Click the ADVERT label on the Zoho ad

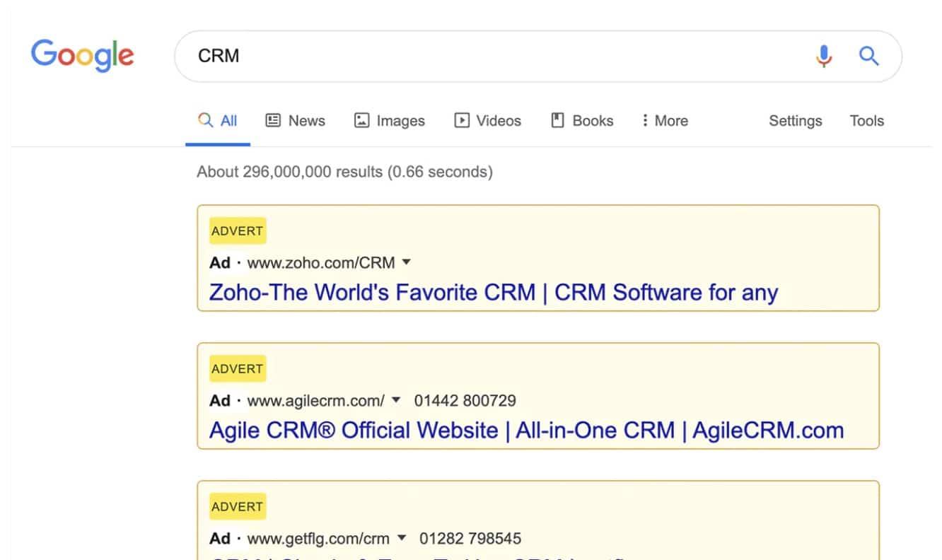tap(238, 231)
